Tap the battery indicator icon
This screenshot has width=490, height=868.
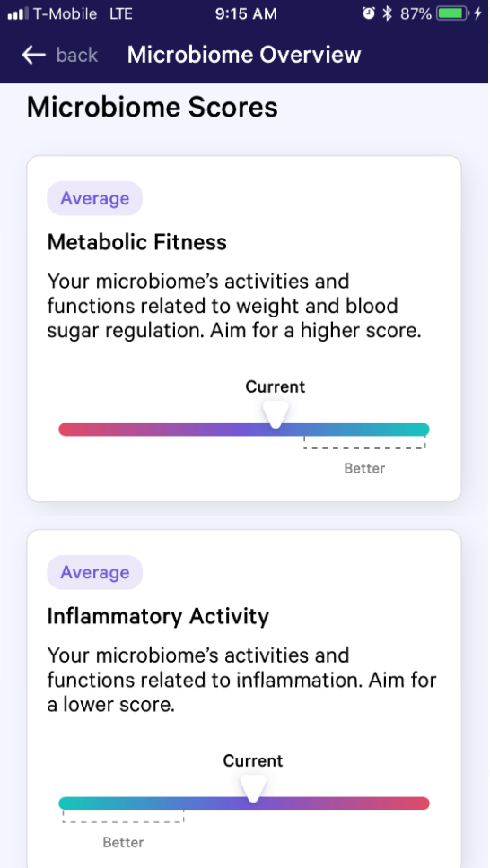(453, 13)
